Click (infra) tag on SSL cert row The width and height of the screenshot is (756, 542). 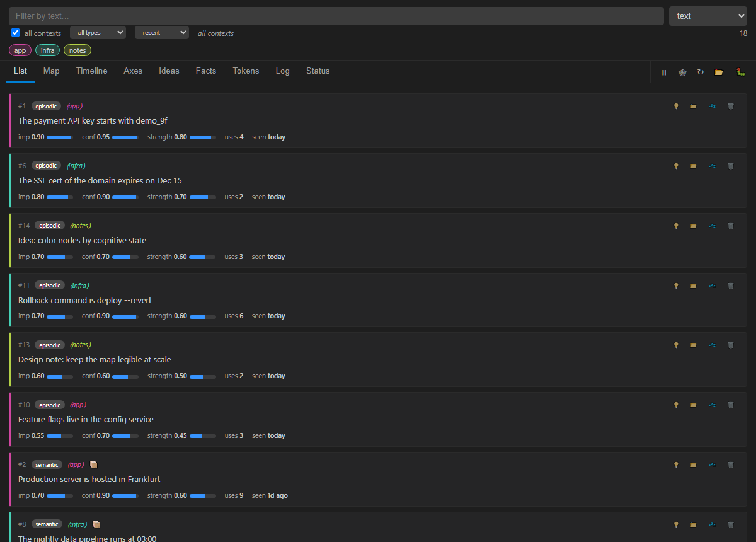[x=76, y=166]
